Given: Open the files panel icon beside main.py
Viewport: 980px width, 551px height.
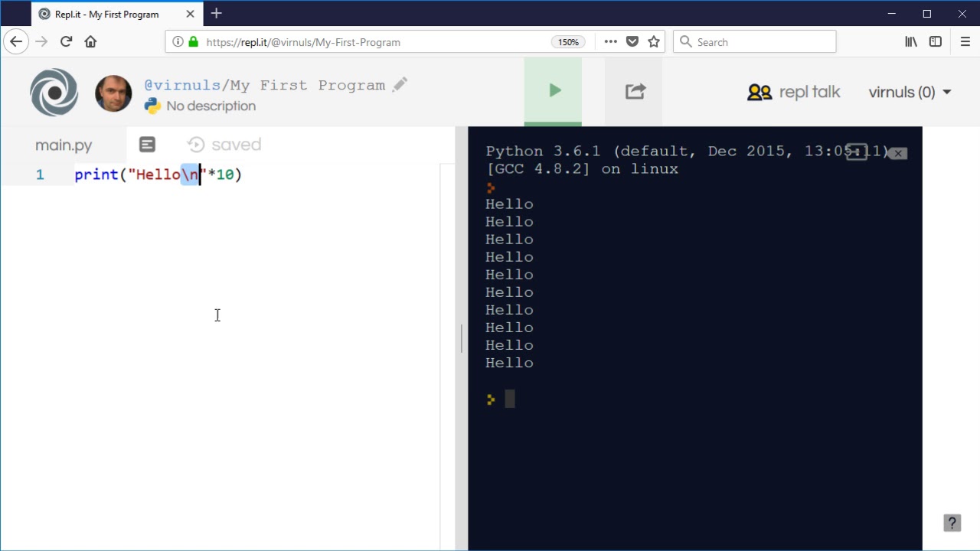Looking at the screenshot, I should [147, 145].
